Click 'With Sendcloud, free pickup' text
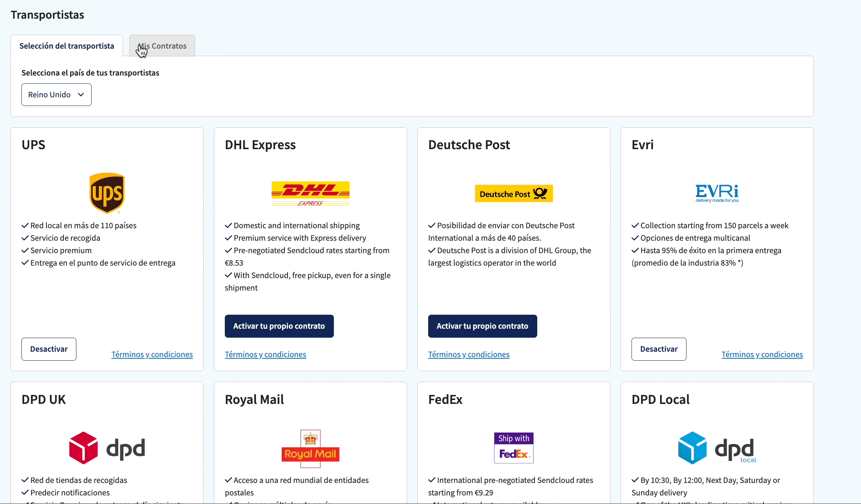The width and height of the screenshot is (861, 504). [312, 275]
